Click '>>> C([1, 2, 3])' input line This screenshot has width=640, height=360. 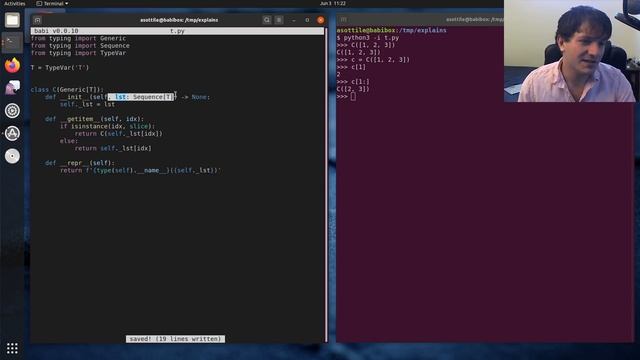coord(366,45)
